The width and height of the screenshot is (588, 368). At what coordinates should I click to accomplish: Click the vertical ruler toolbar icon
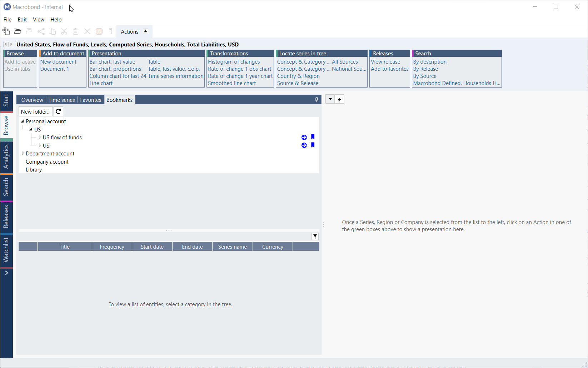[111, 31]
